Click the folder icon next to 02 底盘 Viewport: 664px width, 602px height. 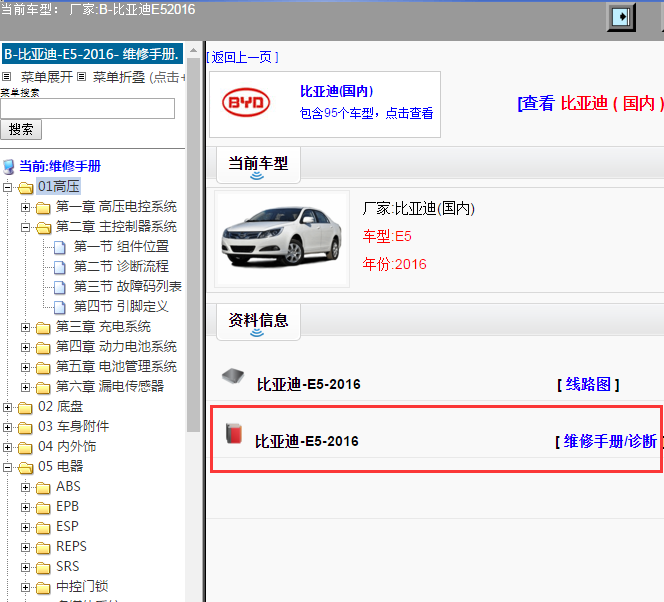[x=25, y=407]
